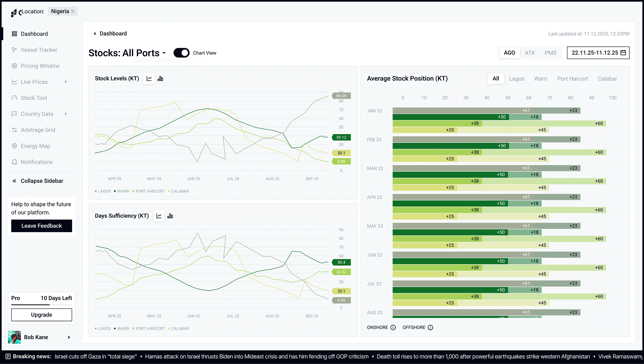
Task: Click the Energy Map pin icon
Action: (x=14, y=146)
